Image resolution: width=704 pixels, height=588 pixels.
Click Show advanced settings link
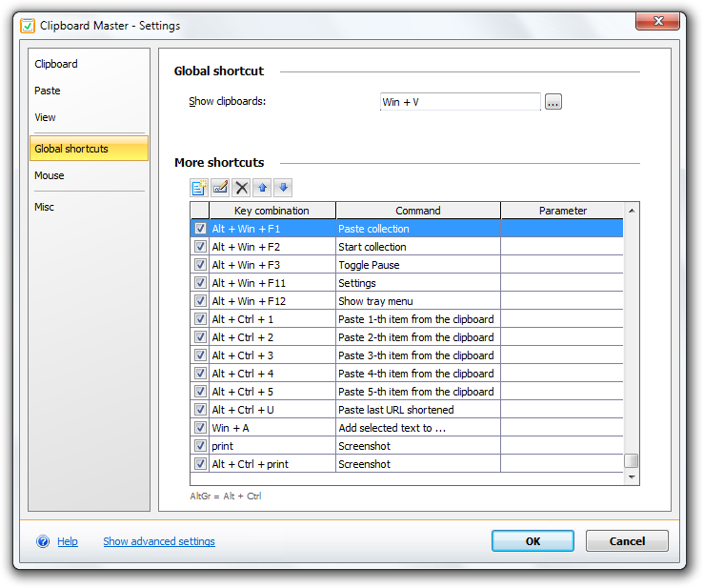coord(159,541)
